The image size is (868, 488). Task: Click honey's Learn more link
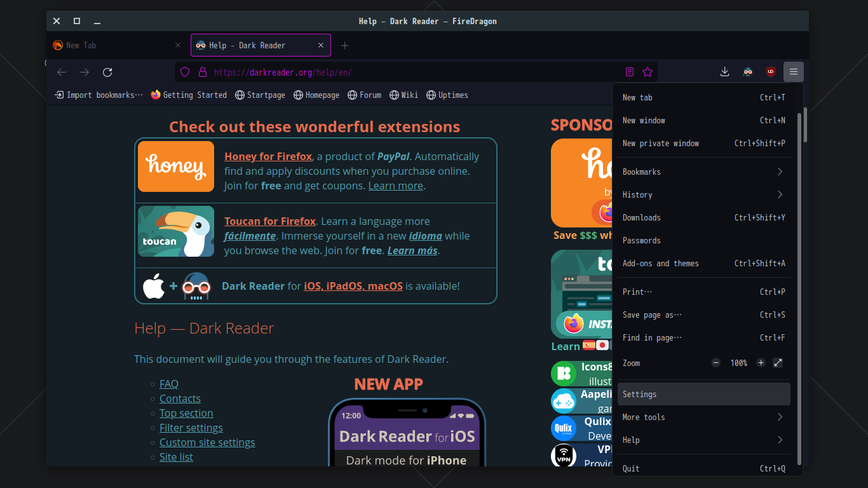[x=395, y=186]
